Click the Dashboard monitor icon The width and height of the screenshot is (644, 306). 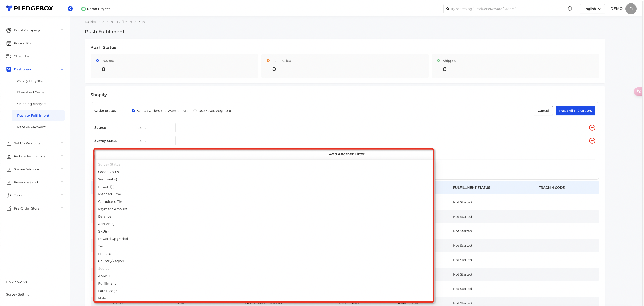9,69
